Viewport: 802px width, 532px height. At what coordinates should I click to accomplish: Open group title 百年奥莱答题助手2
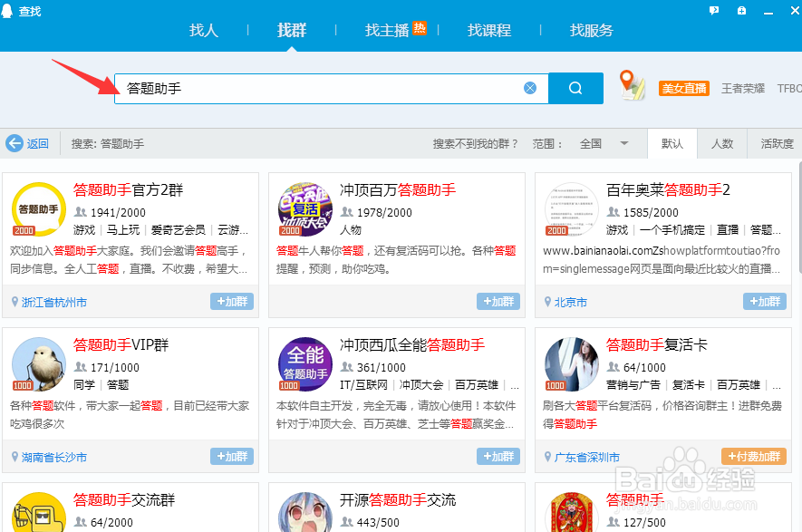point(668,190)
